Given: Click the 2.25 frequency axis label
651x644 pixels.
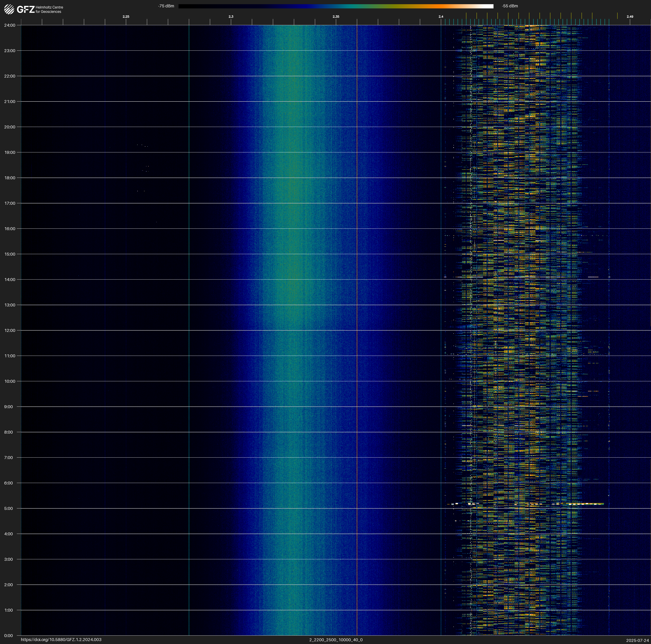Looking at the screenshot, I should [x=126, y=17].
